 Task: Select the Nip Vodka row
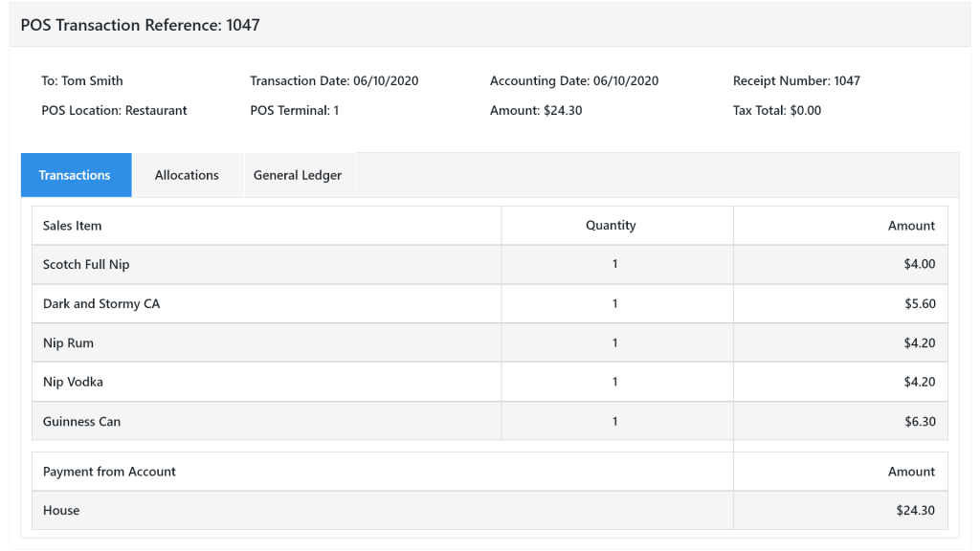tap(73, 382)
